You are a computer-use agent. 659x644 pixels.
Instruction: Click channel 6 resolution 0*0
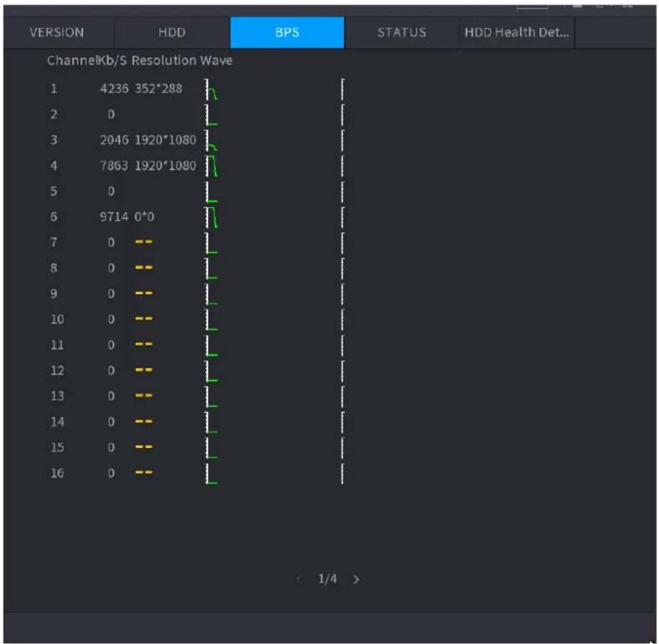coord(144,217)
